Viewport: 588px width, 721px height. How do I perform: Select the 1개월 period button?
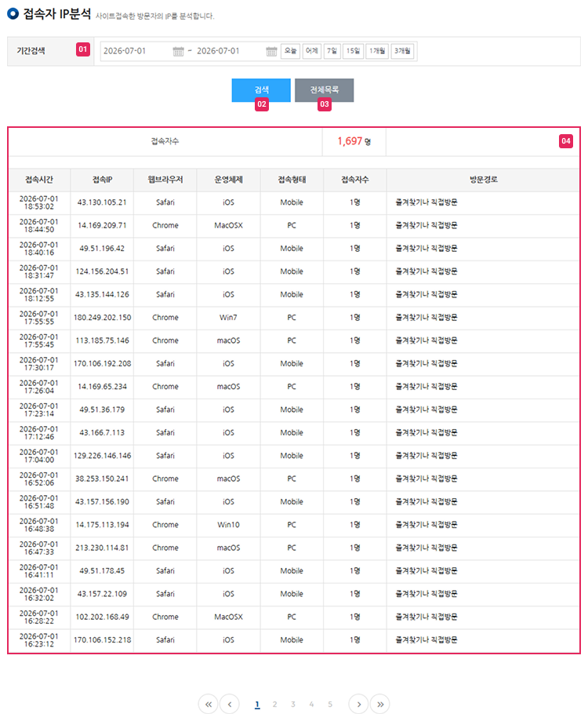pos(377,50)
